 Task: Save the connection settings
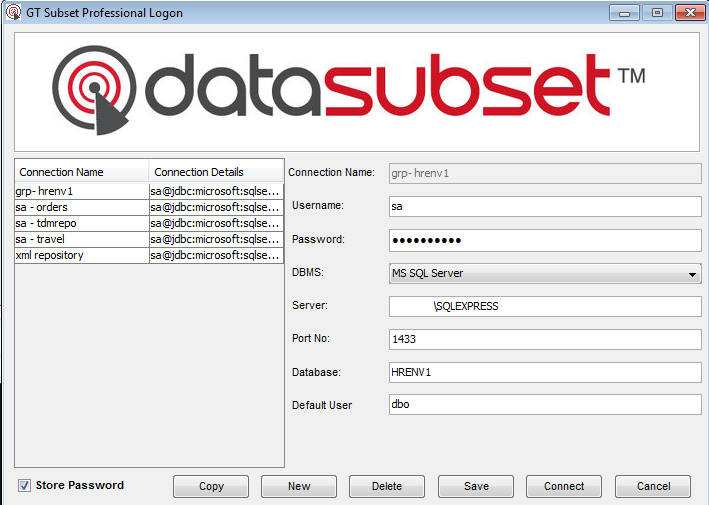coord(476,486)
